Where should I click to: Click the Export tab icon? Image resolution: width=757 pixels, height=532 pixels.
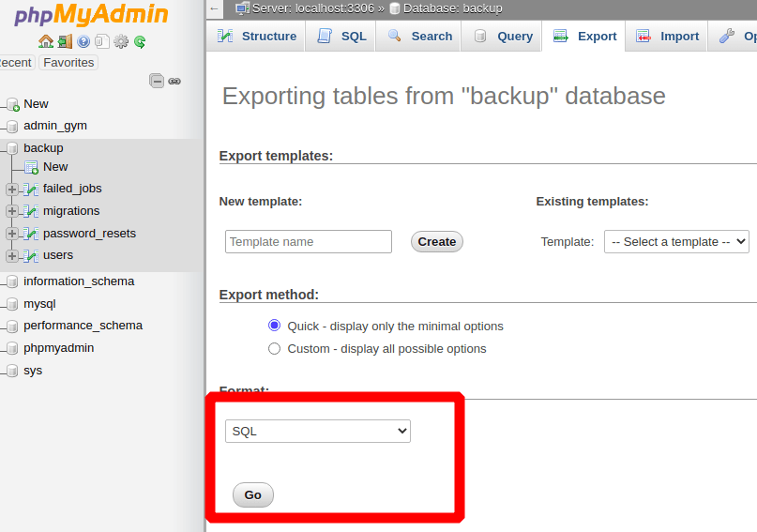[x=561, y=36]
